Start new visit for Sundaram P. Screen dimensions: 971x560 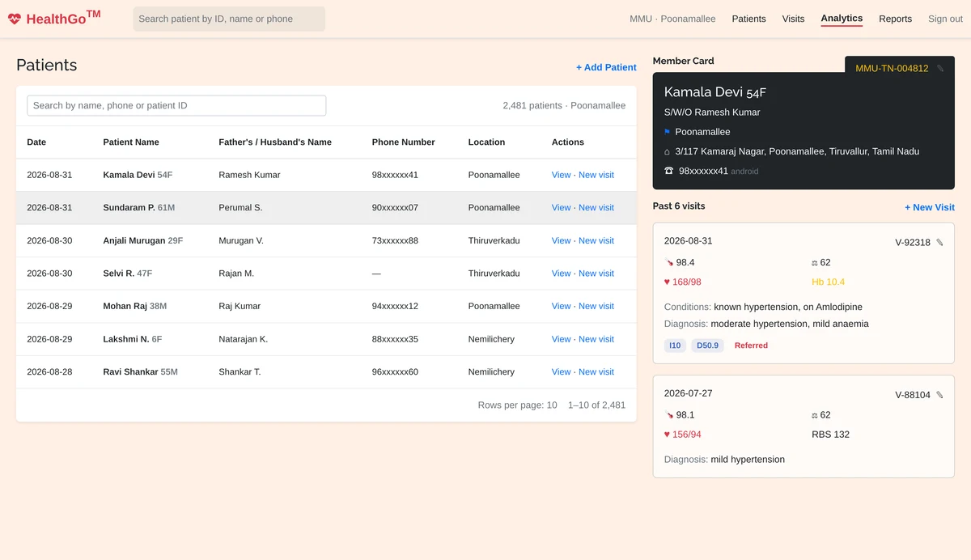click(596, 208)
